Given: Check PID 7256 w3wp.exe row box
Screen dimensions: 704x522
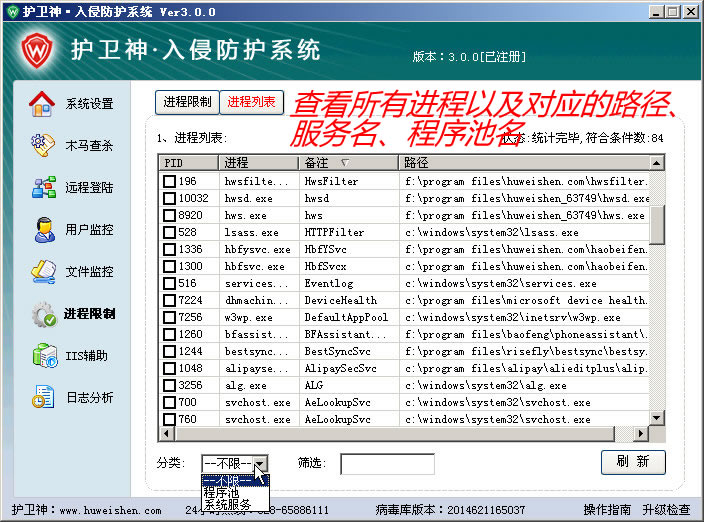Looking at the screenshot, I should 169,317.
